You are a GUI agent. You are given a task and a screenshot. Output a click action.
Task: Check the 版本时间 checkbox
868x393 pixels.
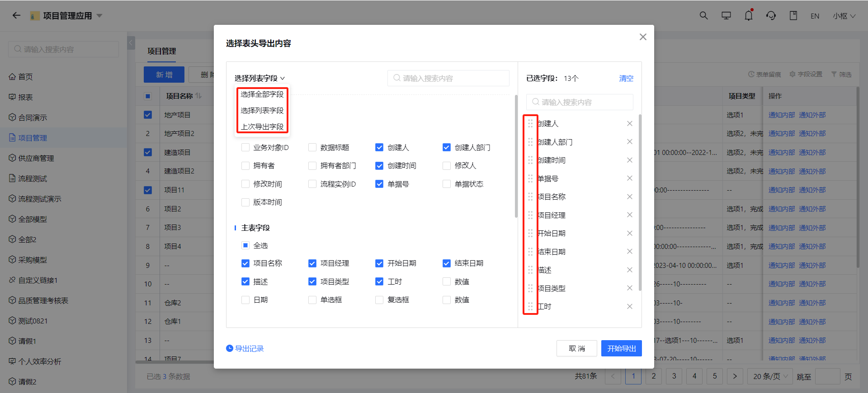click(245, 202)
